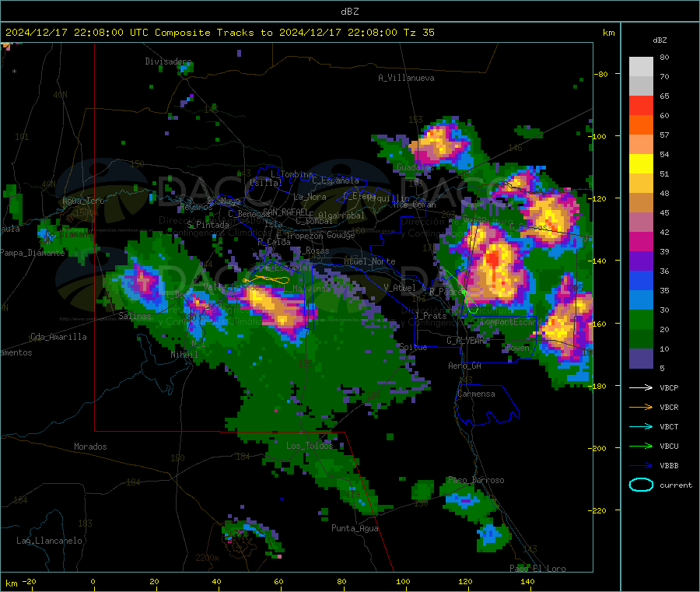The width and height of the screenshot is (700, 592).
Task: Click the magenta 39–42 dBZ color swatch
Action: (x=641, y=241)
